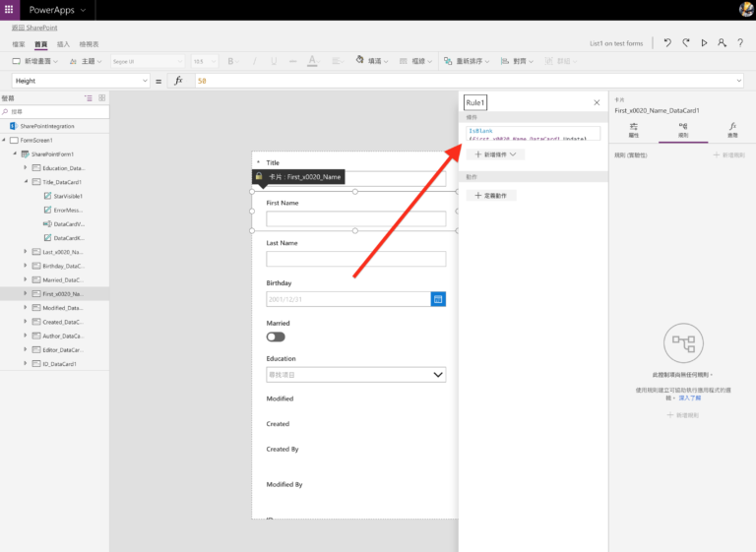756x552 pixels.
Task: Preview the app with play icon
Action: click(704, 43)
